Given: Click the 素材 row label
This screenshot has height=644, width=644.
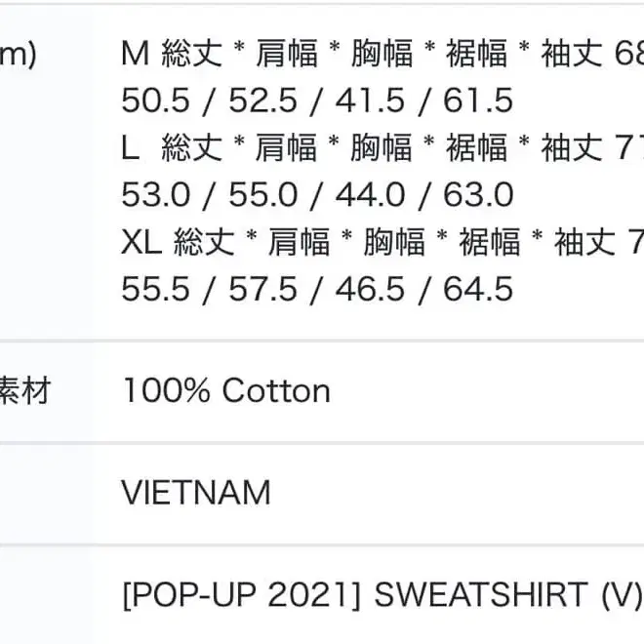Looking at the screenshot, I should coord(23,391).
